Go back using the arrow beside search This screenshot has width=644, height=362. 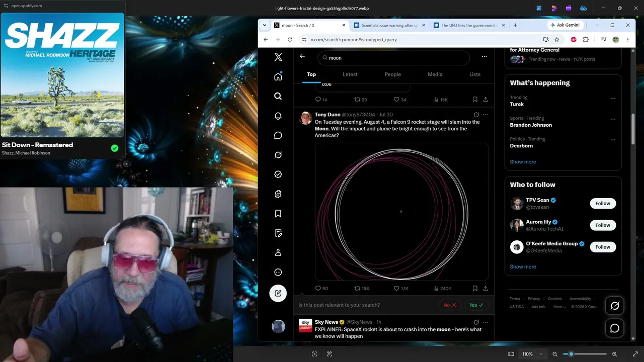coord(302,56)
